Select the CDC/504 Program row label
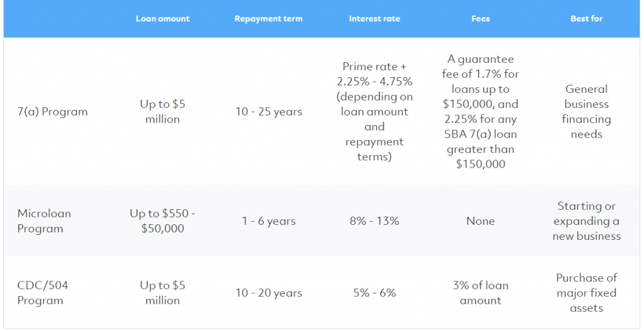This screenshot has width=644, height=331. tap(43, 293)
